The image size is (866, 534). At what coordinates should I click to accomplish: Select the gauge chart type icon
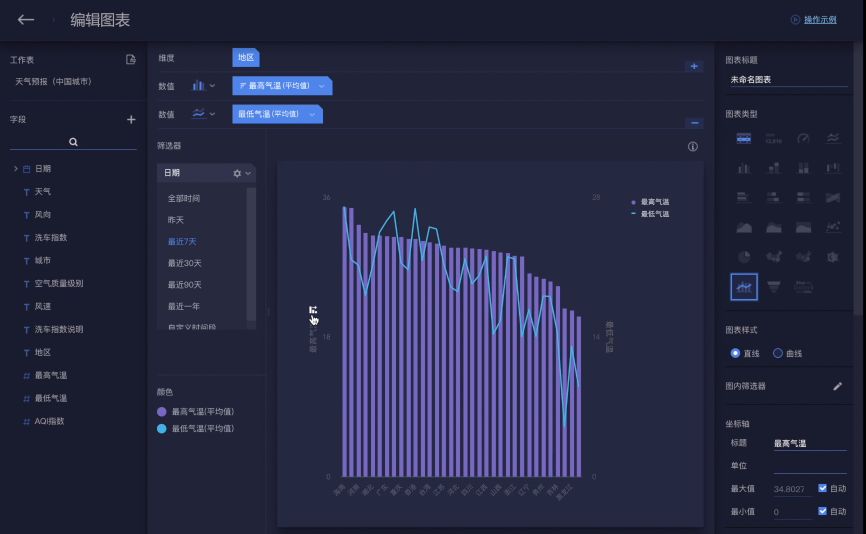coord(803,138)
